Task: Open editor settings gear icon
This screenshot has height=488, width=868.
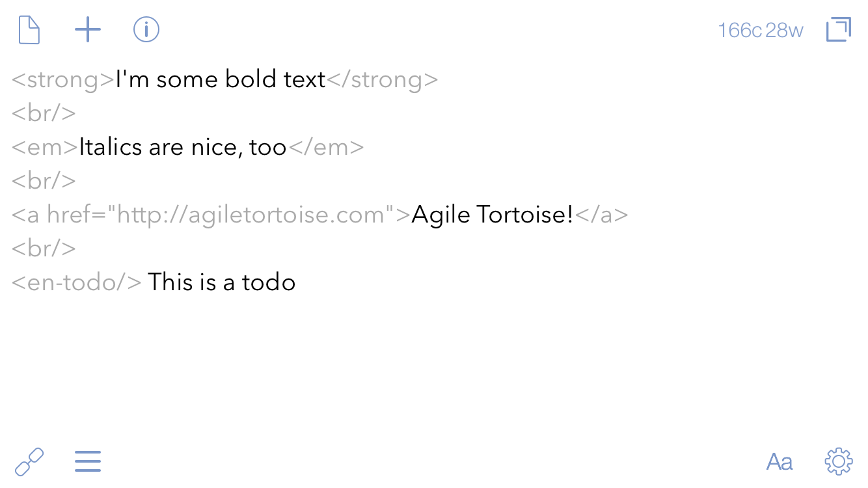Action: coord(839,461)
